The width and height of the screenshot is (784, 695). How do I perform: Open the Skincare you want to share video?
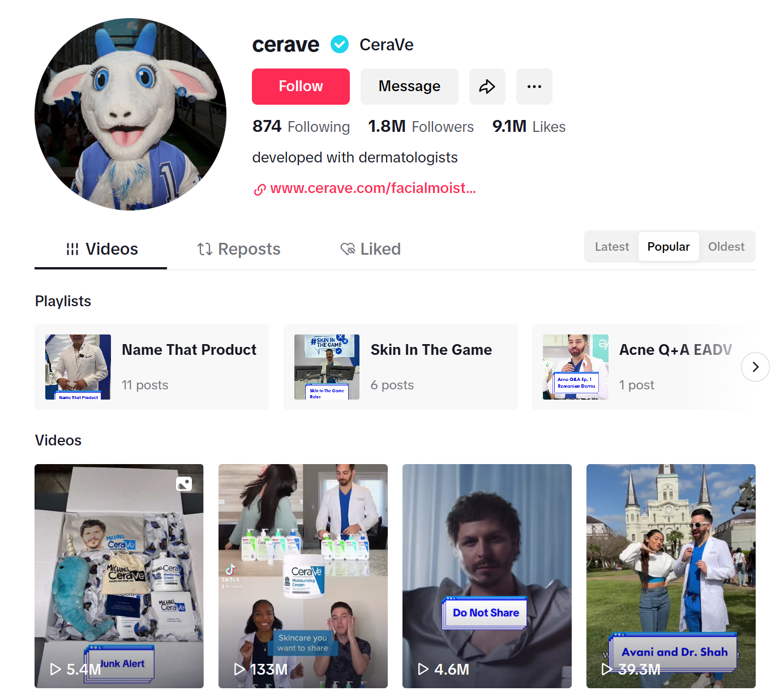(x=303, y=576)
